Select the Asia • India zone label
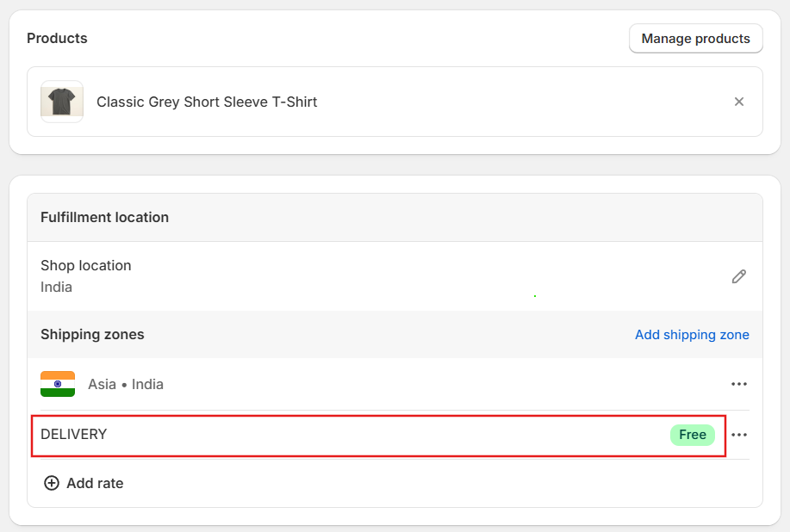The image size is (790, 532). [x=126, y=384]
